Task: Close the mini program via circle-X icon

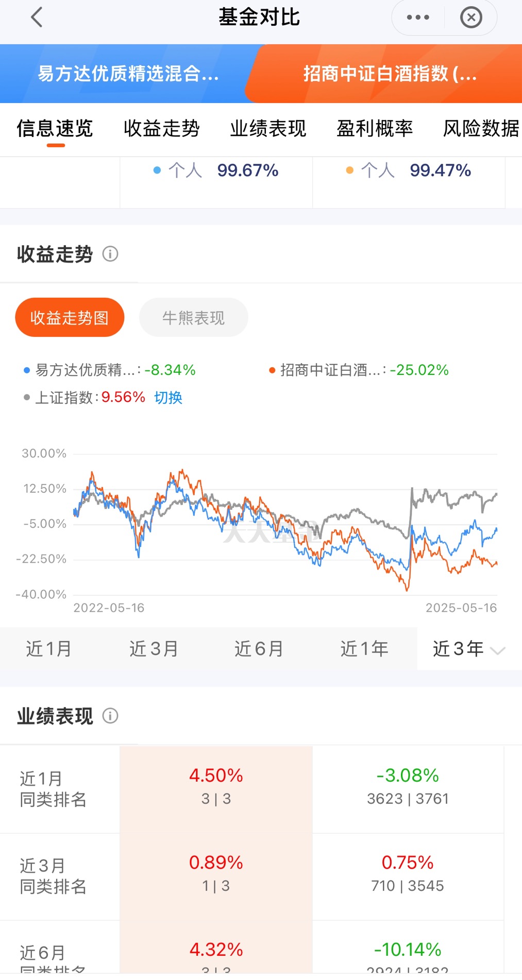Action: coord(471,17)
